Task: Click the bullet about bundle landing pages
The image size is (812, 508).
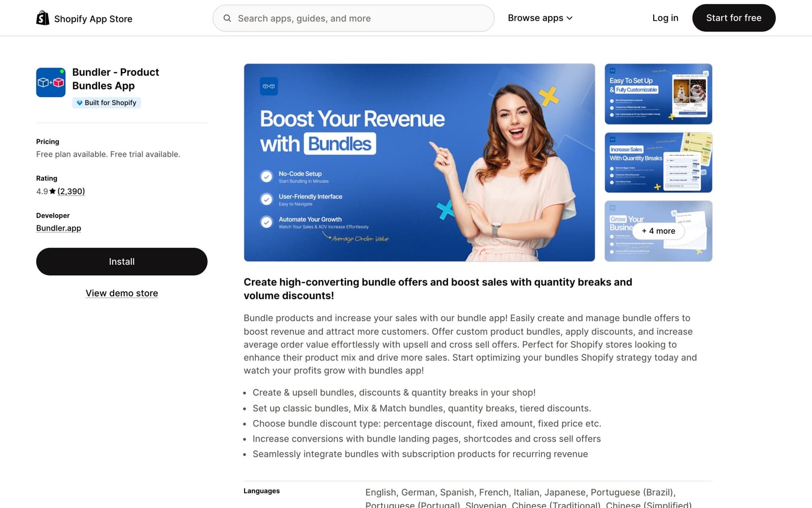Action: pyautogui.click(x=427, y=439)
